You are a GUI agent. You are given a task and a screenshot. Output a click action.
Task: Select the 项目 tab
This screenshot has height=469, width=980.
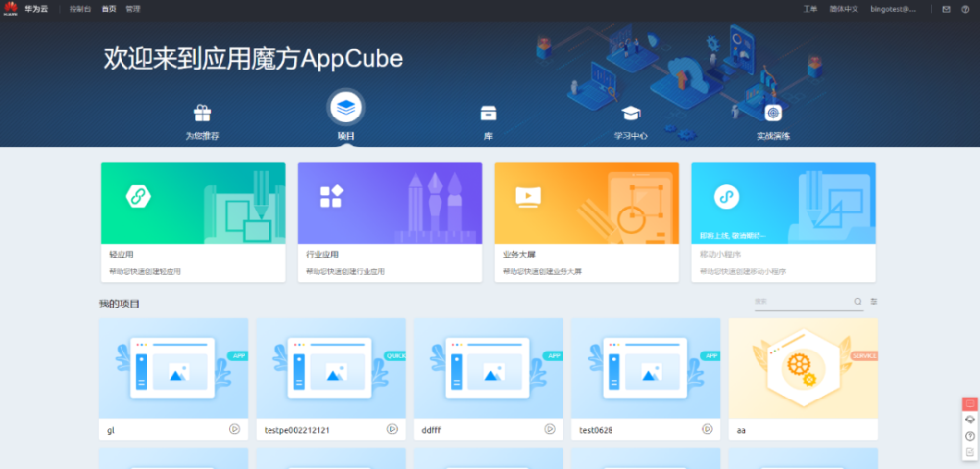point(346,117)
